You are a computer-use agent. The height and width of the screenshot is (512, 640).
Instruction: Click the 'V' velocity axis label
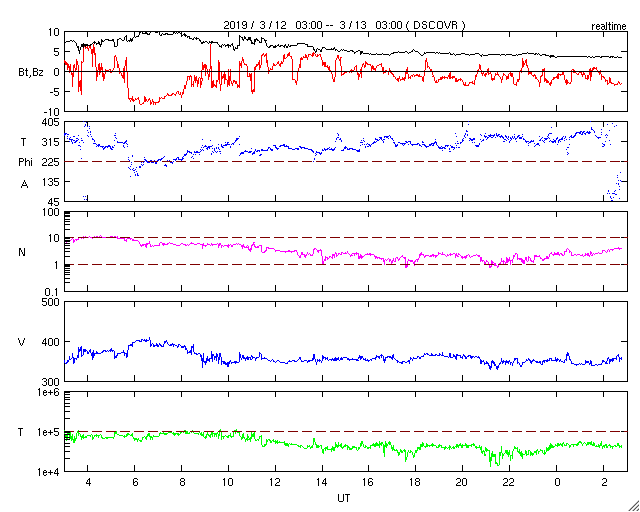click(22, 342)
